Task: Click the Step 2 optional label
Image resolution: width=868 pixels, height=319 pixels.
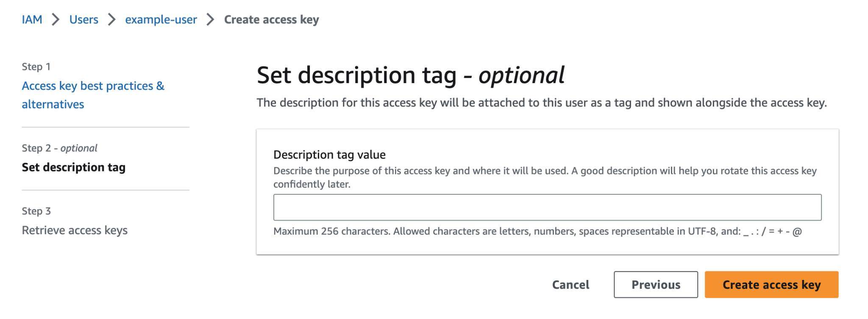Action: click(59, 148)
